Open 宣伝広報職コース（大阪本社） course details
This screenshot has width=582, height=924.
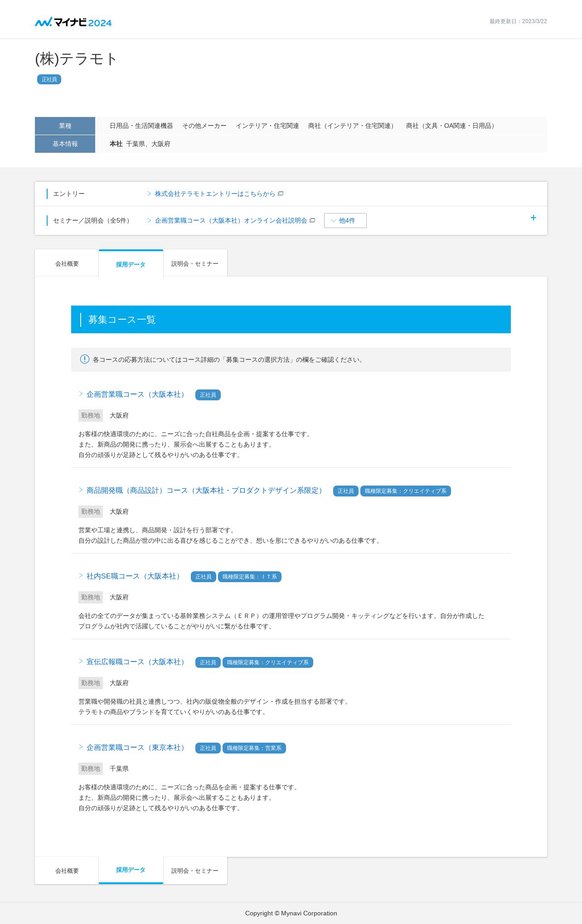pos(137,662)
